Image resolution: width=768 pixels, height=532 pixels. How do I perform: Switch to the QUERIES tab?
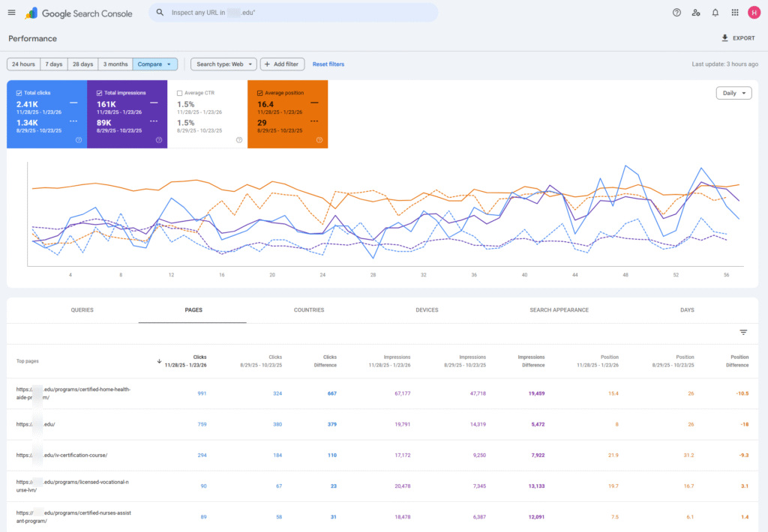point(82,309)
